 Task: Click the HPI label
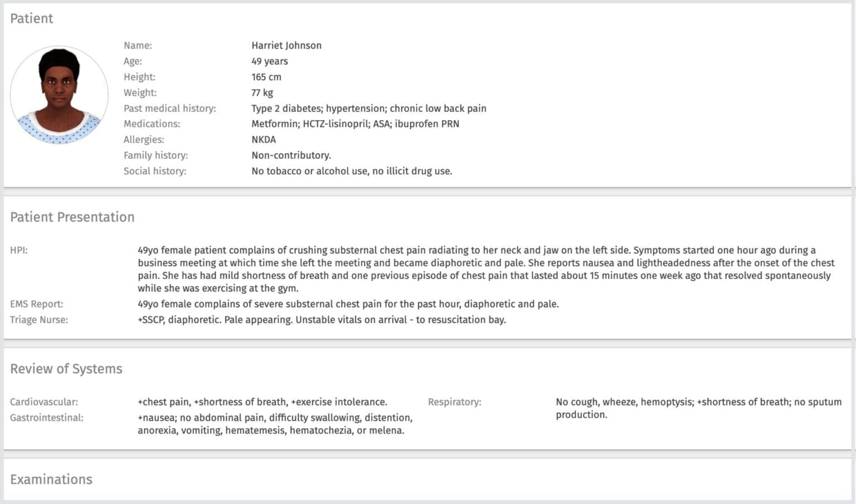pyautogui.click(x=19, y=251)
